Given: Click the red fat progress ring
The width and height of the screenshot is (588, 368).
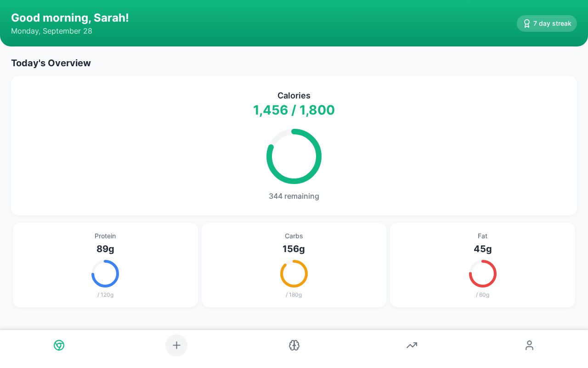Looking at the screenshot, I should coord(482,274).
